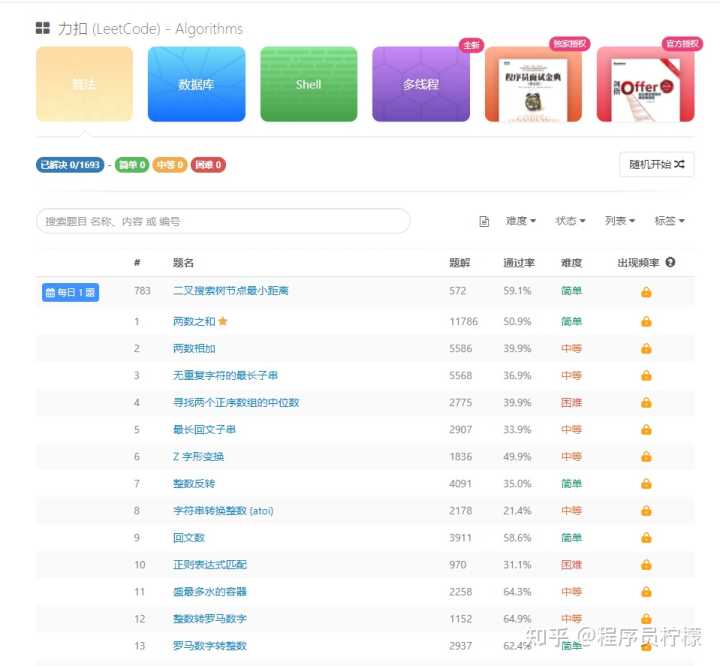Click the document icon left of 难度 filter
The image size is (720, 666).
point(484,221)
